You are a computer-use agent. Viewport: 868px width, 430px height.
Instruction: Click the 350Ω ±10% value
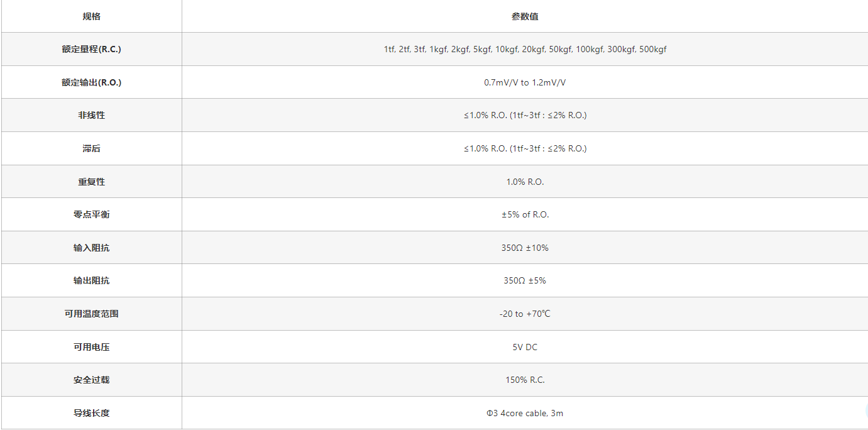click(x=525, y=248)
